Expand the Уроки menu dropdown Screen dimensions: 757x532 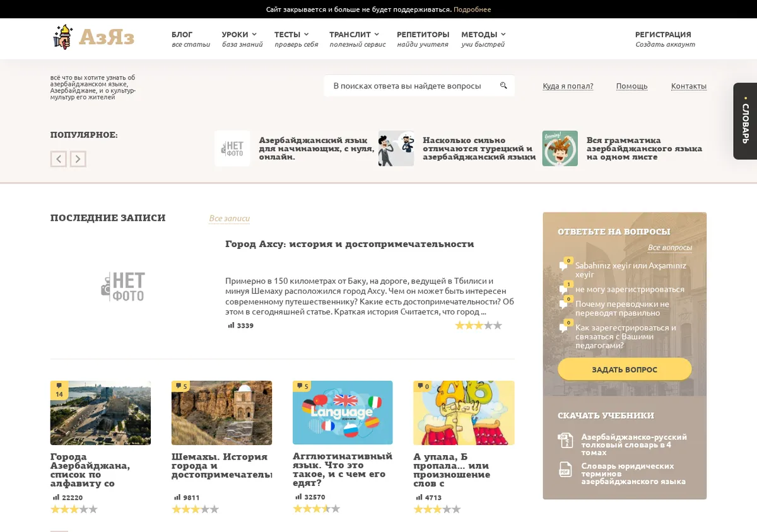click(239, 35)
